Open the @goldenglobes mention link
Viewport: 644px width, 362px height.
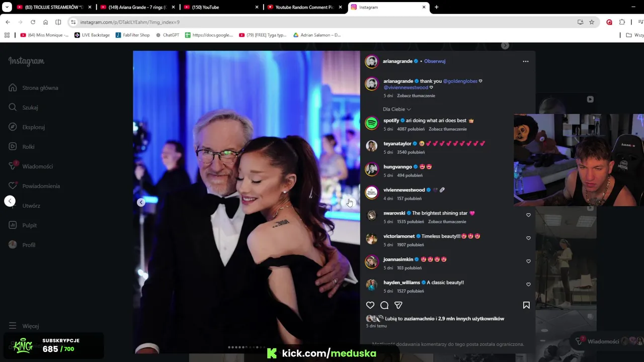pyautogui.click(x=460, y=81)
